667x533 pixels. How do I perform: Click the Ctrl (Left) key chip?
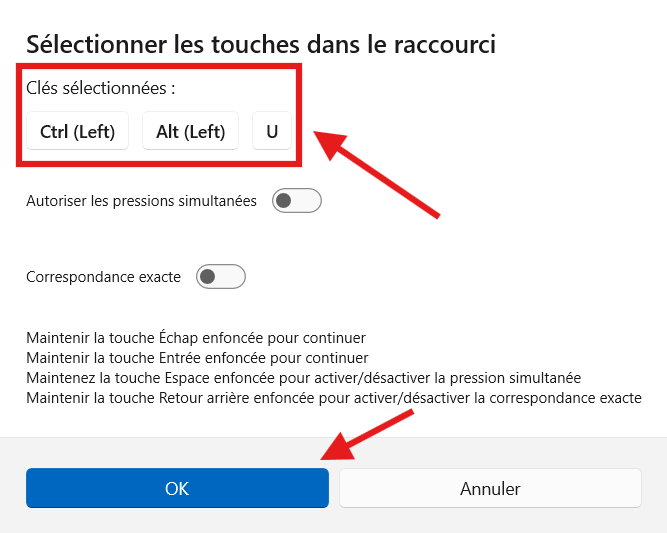coord(78,131)
